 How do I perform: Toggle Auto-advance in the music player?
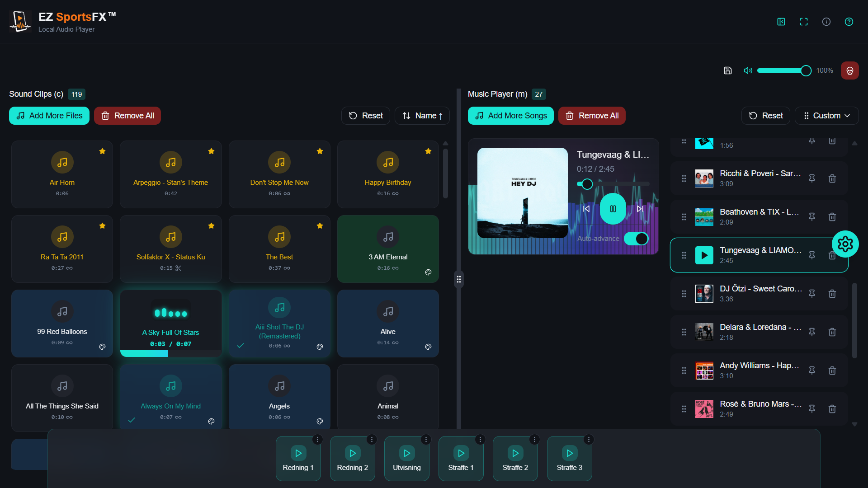(636, 239)
